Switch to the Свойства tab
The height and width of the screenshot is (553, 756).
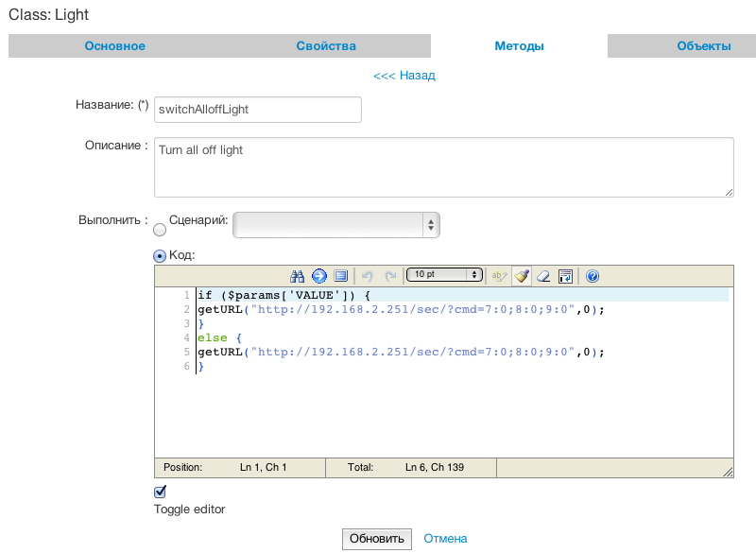[326, 46]
